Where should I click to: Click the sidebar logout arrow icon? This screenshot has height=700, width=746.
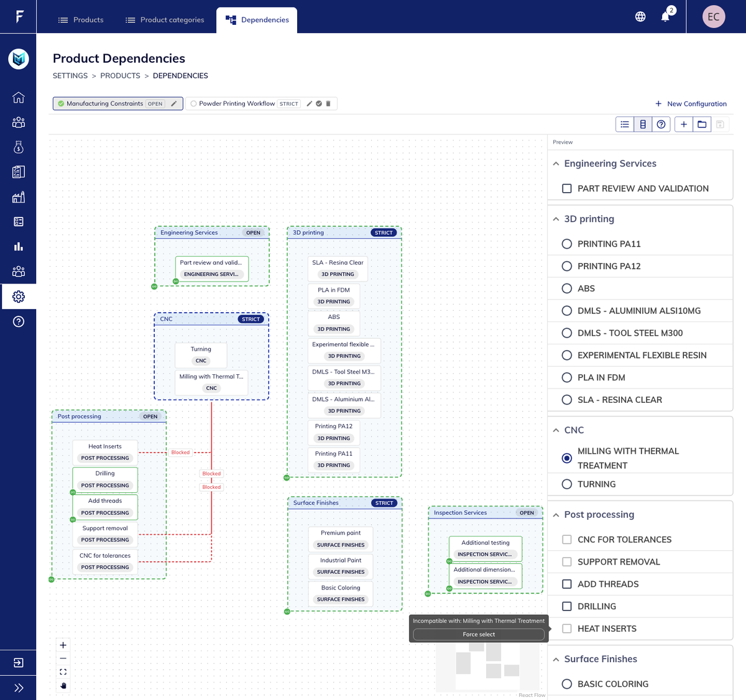tap(19, 663)
